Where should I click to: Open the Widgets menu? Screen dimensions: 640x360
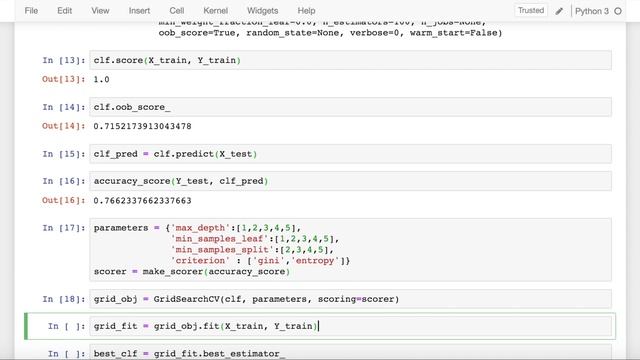click(262, 11)
